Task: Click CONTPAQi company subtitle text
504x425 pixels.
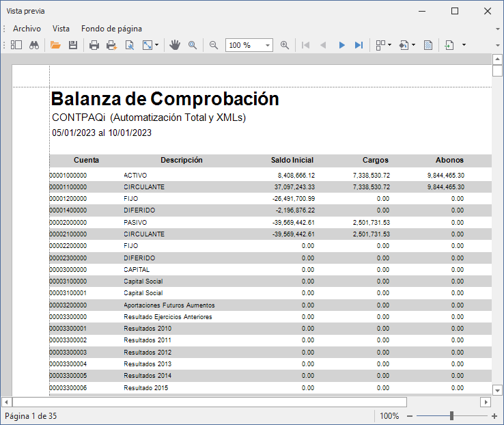Action: (149, 118)
